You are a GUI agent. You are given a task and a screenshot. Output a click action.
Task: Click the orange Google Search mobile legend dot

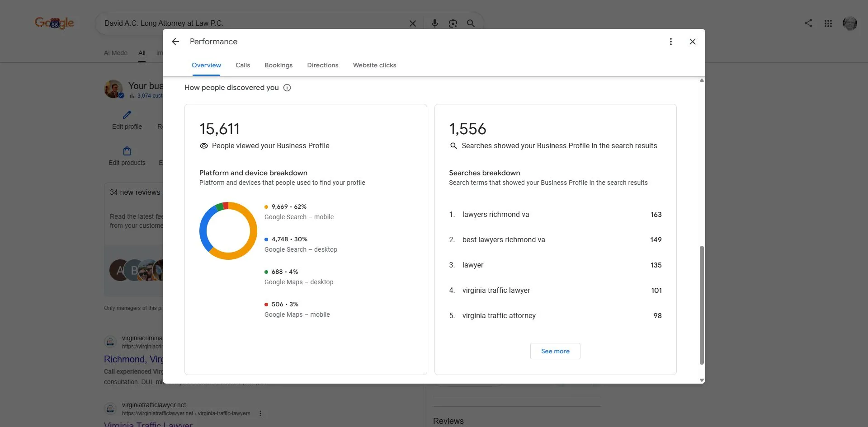[266, 207]
